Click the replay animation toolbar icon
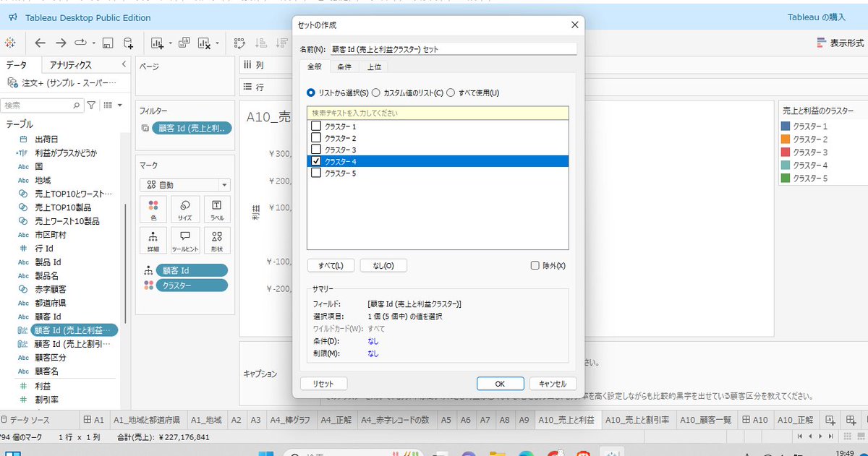 pyautogui.click(x=80, y=43)
